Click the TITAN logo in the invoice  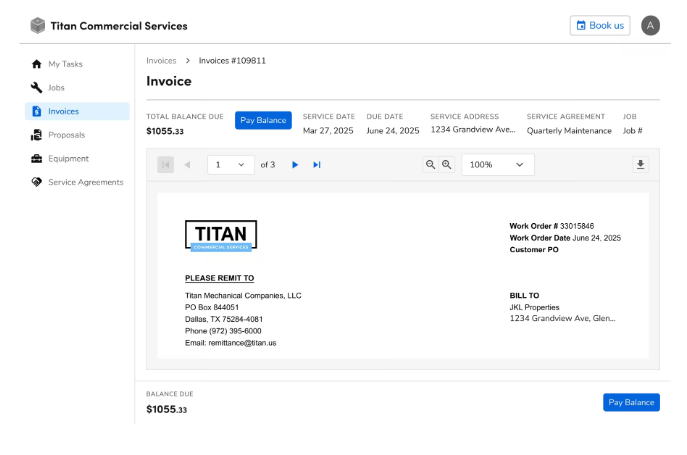click(x=221, y=236)
